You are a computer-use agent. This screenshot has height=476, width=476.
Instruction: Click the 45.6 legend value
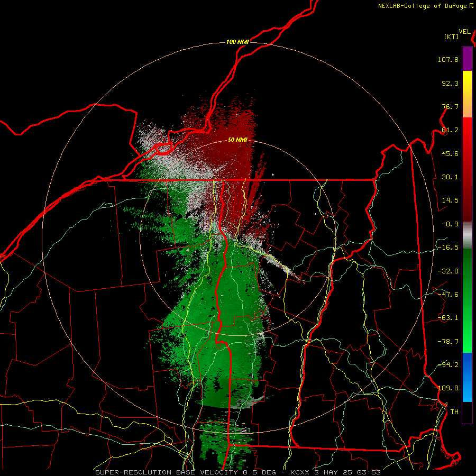pyautogui.click(x=450, y=153)
